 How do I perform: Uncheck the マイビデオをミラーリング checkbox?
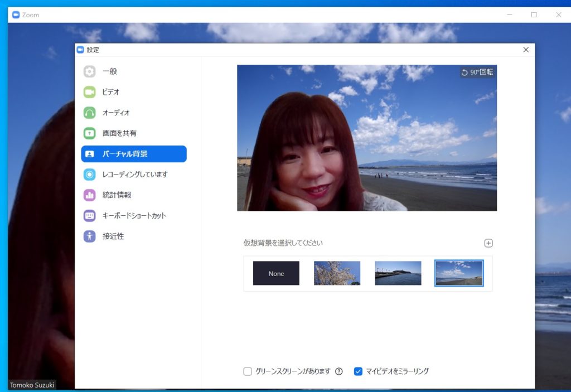358,371
